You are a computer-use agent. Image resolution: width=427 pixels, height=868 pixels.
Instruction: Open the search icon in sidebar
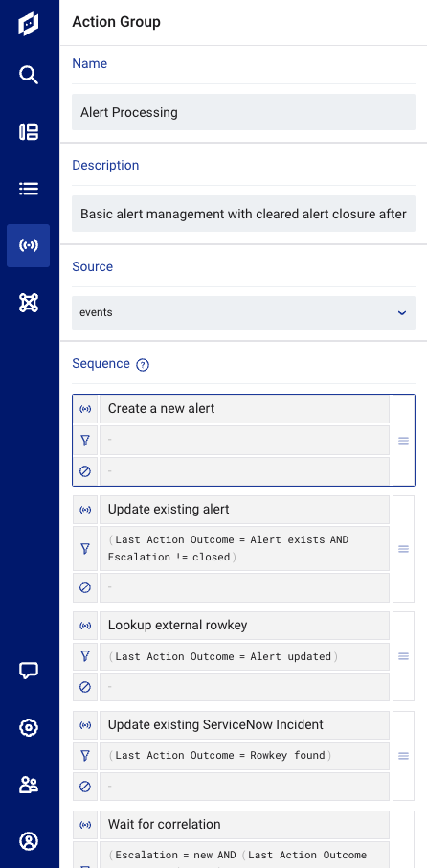pos(29,75)
